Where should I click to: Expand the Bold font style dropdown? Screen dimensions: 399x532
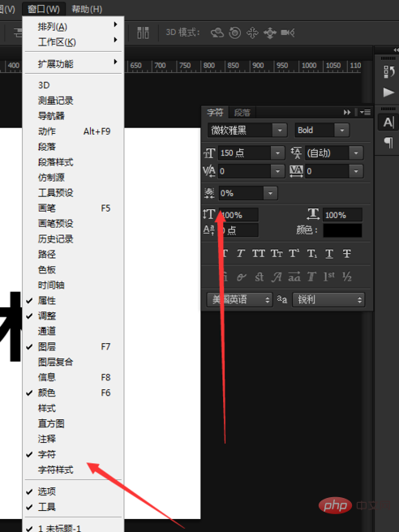322,130
